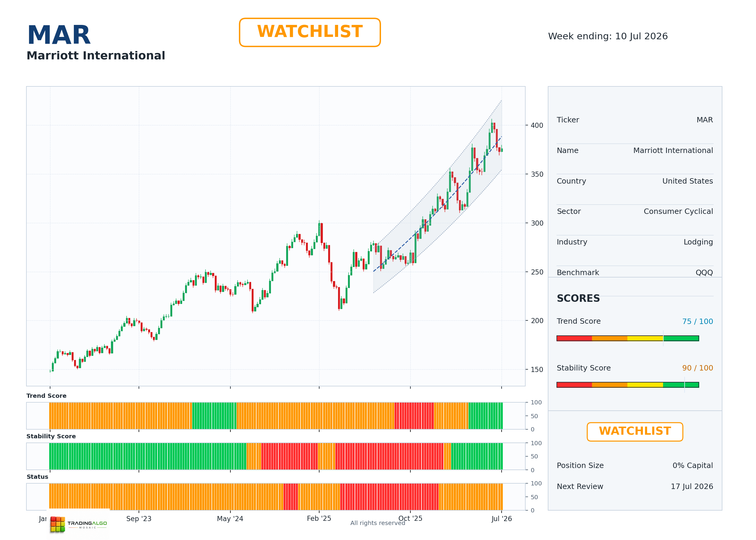Click the 'United States' country value
Screen dimensions: 756x540
point(688,181)
